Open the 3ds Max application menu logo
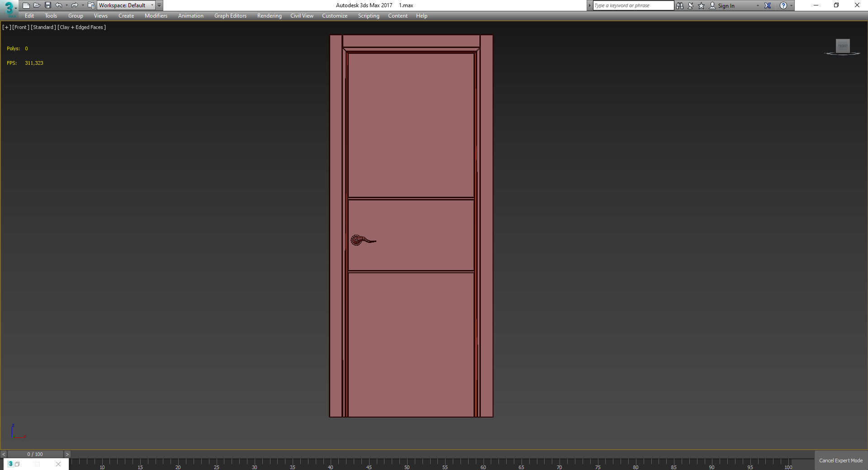868x470 pixels. click(9, 9)
